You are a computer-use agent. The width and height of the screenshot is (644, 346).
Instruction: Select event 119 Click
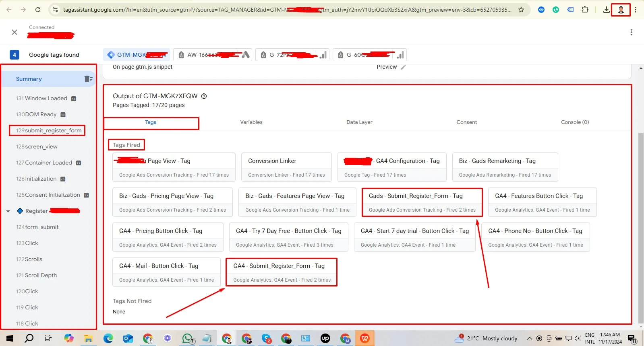[x=27, y=308]
